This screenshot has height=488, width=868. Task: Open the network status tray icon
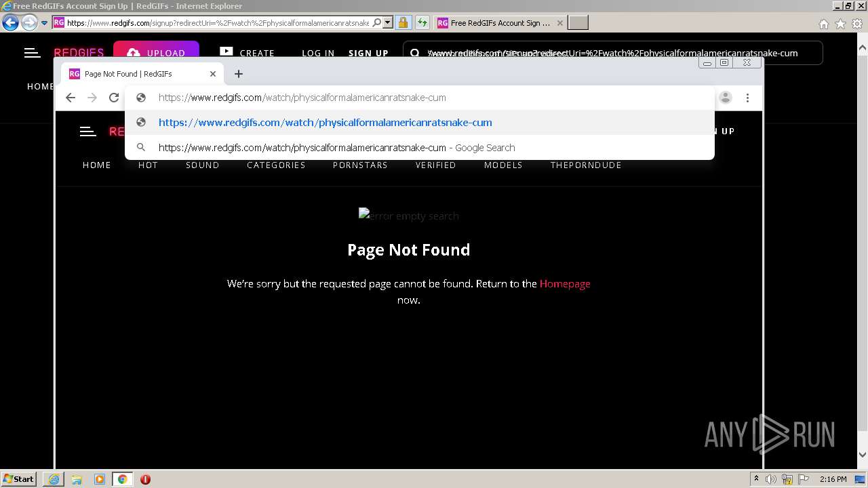pyautogui.click(x=787, y=479)
